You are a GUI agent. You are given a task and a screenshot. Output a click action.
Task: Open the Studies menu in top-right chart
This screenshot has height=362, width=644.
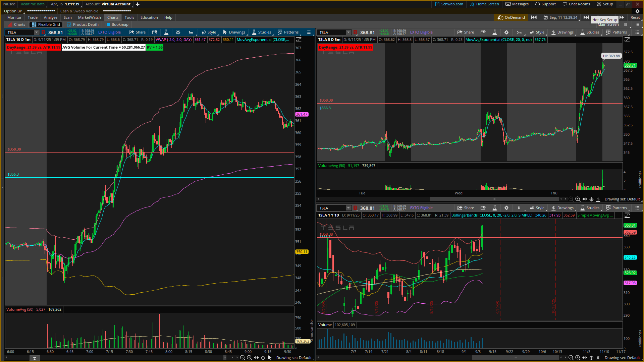(590, 33)
